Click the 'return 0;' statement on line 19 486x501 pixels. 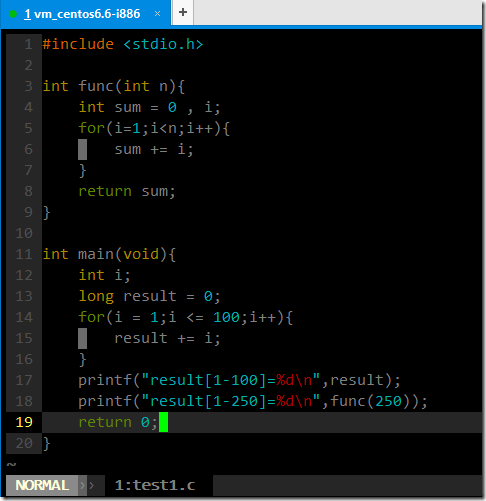point(118,422)
